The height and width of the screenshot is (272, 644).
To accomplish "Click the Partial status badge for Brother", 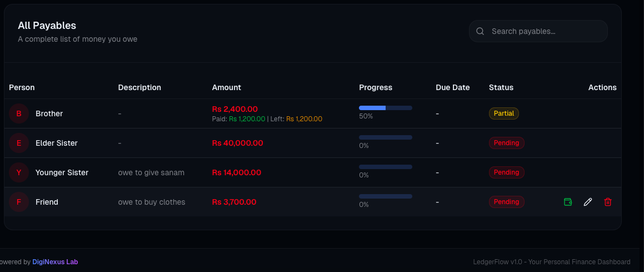I will click(x=504, y=113).
